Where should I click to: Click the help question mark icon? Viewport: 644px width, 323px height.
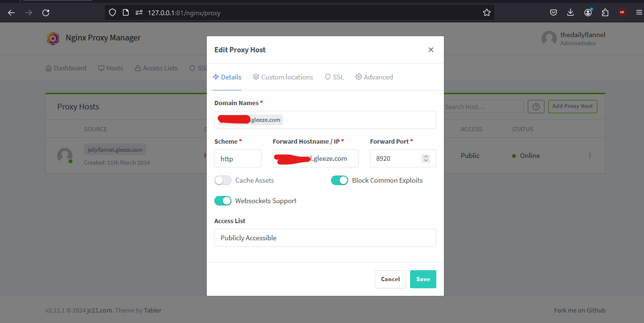536,107
